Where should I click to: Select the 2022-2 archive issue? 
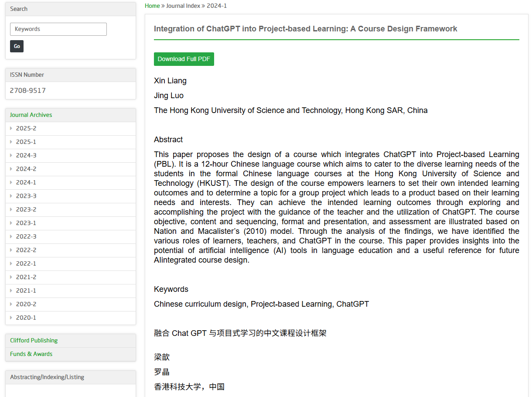click(x=71, y=250)
